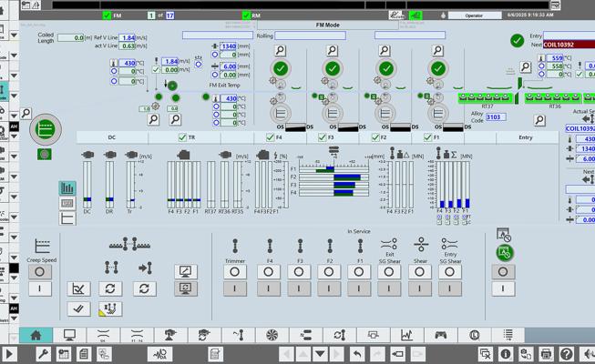Open the Home screen tab
595x364 pixels.
(x=36, y=335)
